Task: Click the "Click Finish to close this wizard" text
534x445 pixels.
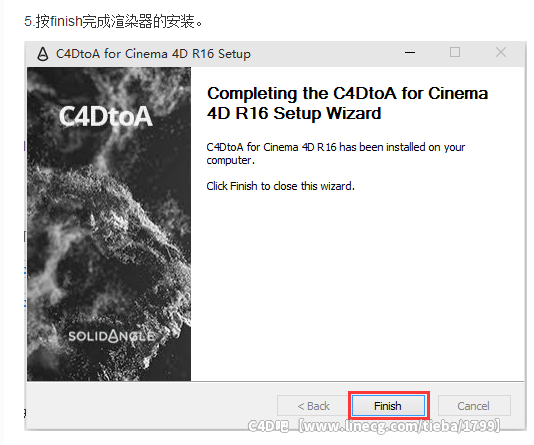Action: click(280, 186)
